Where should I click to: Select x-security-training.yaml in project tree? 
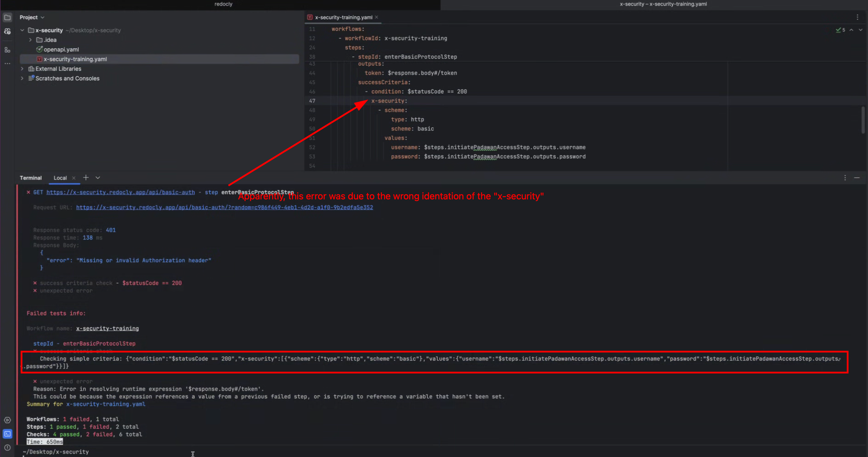coord(159,59)
